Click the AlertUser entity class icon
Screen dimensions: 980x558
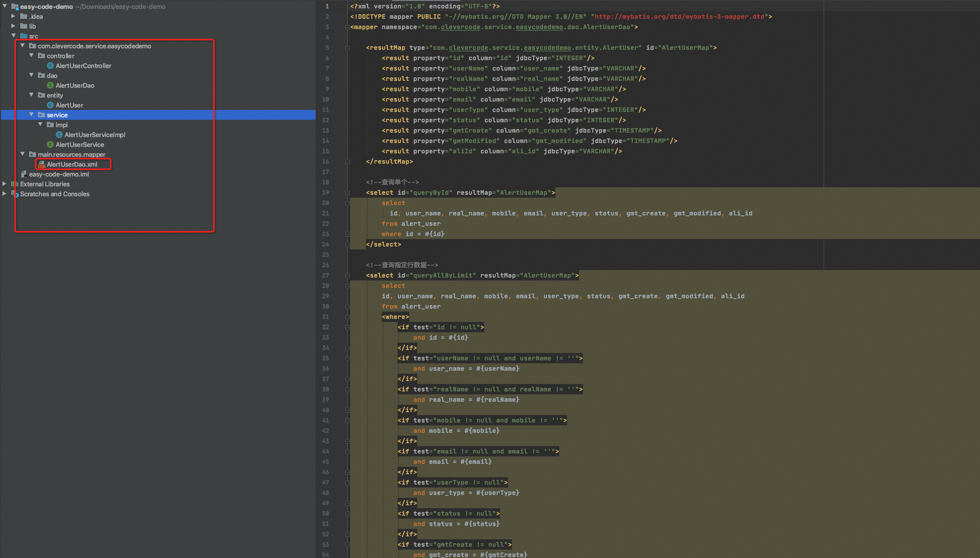[50, 105]
